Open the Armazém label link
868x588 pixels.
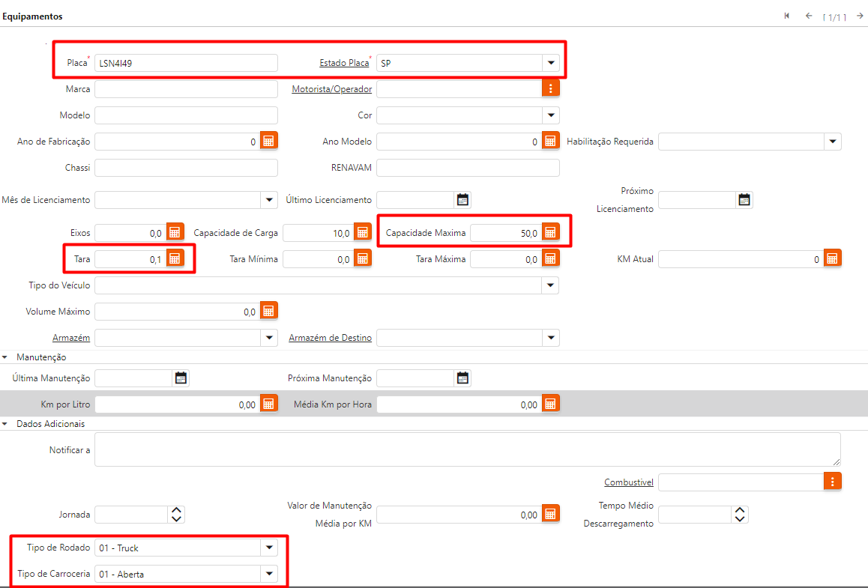click(x=71, y=337)
